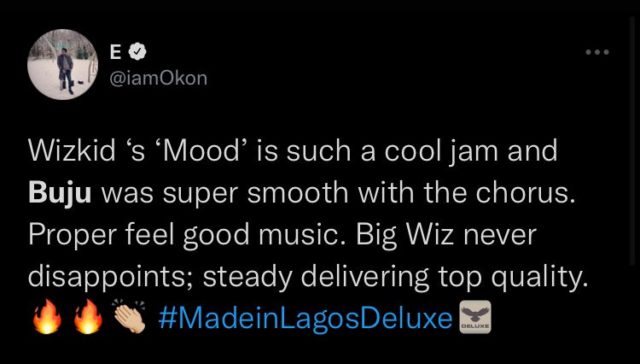Click the clapping hands emoji

coord(129,318)
